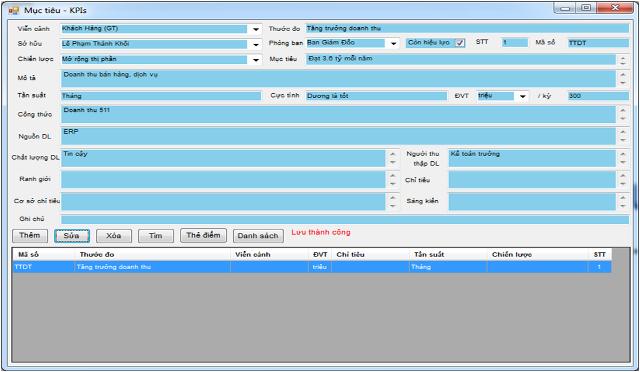
Task: Click Công thức field scroll stepper
Action: click(x=622, y=114)
